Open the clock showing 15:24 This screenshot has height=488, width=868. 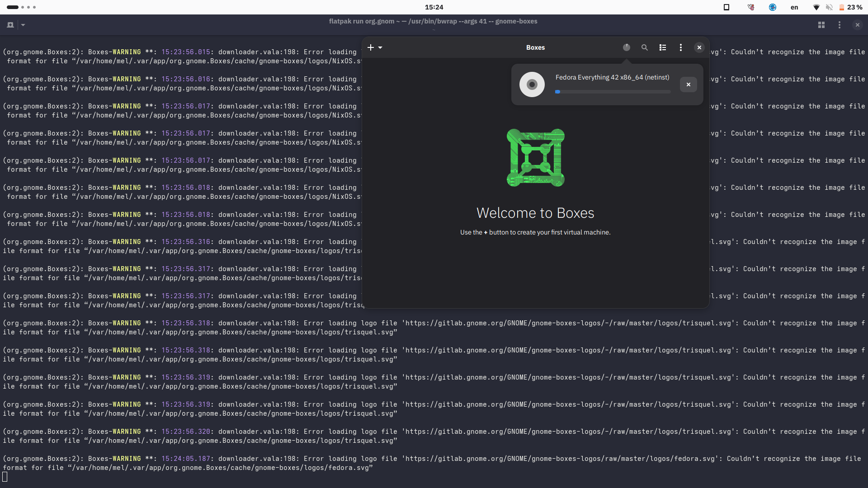point(434,7)
